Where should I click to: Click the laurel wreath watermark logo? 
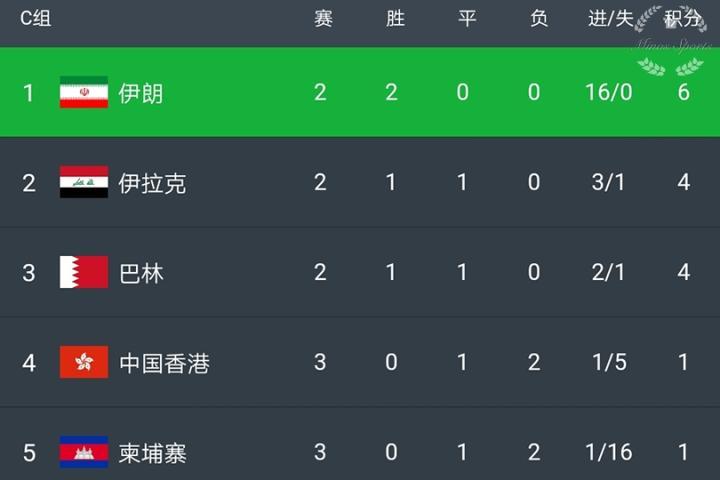pos(670,42)
